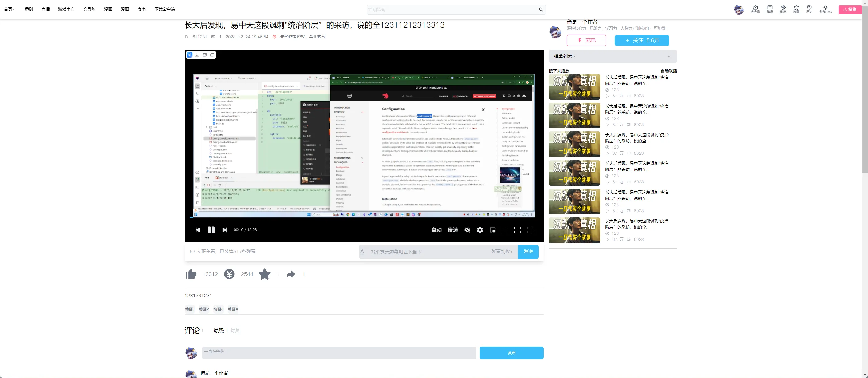Open the 动态 pinwheel icon

coord(783,7)
